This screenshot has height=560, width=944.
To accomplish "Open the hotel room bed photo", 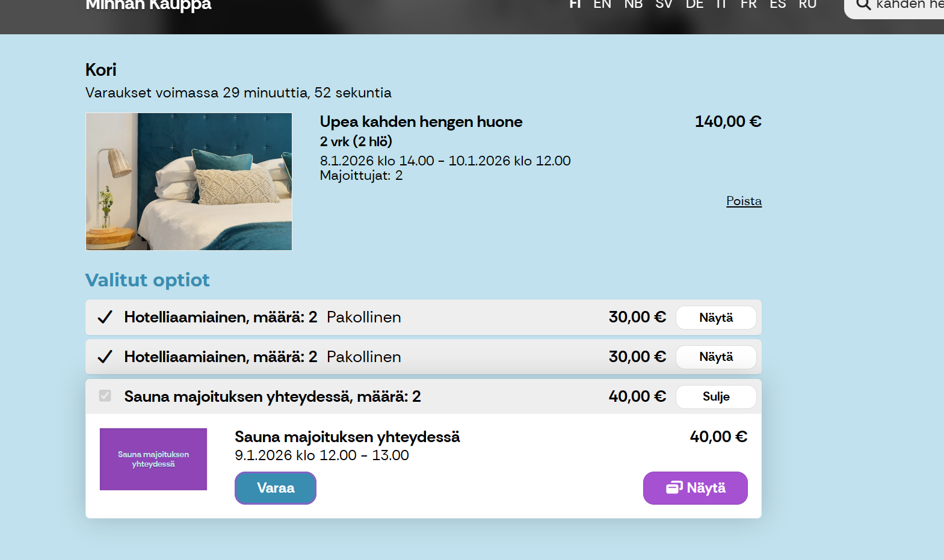I will pos(189,182).
